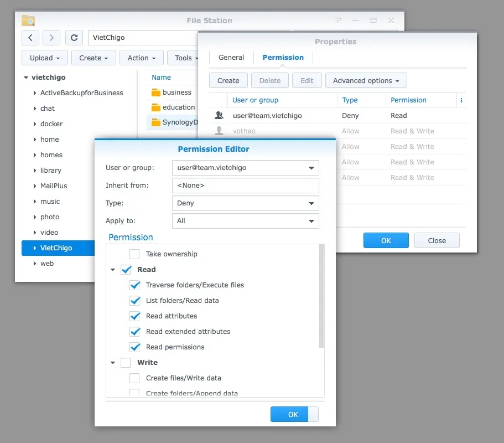504x443 pixels.
Task: Open the Tools dropdown menu
Action: pos(184,58)
